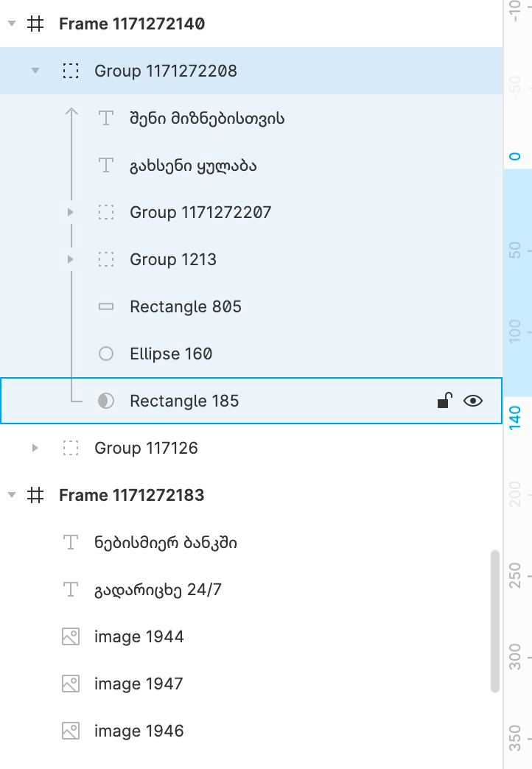Expand Group 1171272207
The image size is (532, 769).
70,212
